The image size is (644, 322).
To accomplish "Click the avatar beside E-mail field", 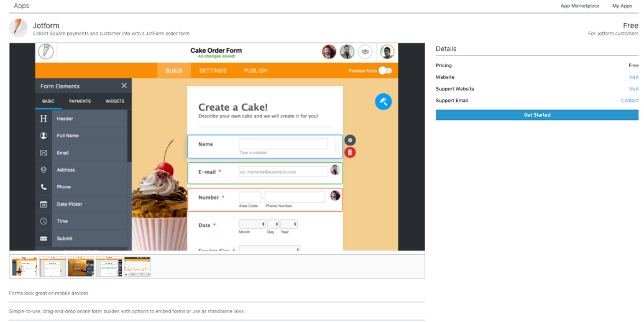I will point(335,170).
